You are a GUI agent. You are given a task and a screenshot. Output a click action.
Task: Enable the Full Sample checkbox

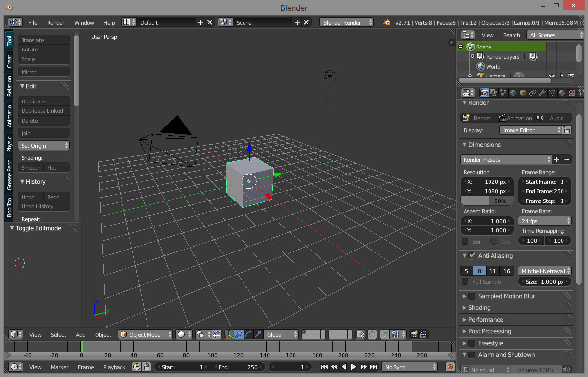[465, 281]
